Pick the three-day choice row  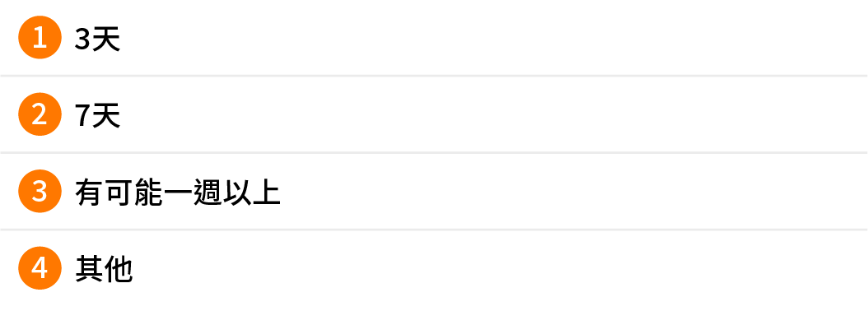point(434,38)
